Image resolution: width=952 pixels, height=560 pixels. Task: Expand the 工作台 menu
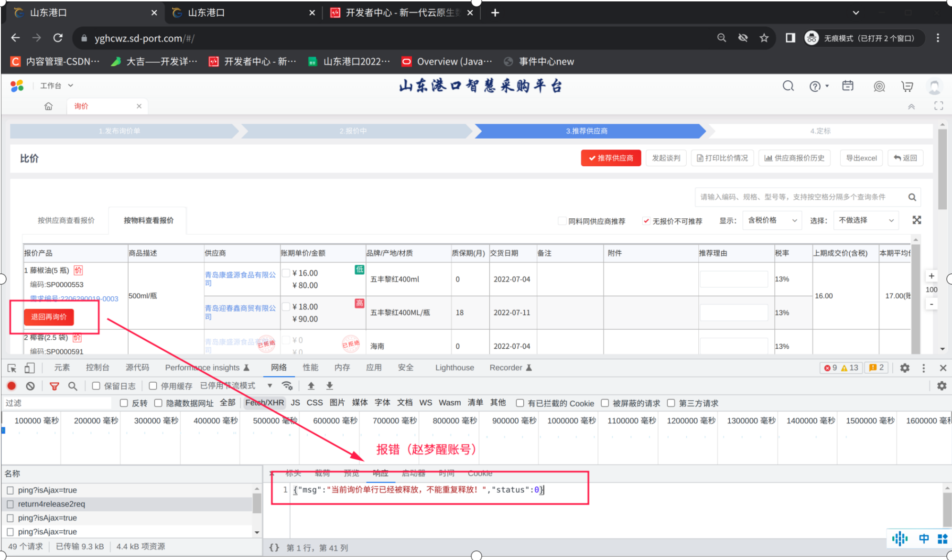[56, 86]
